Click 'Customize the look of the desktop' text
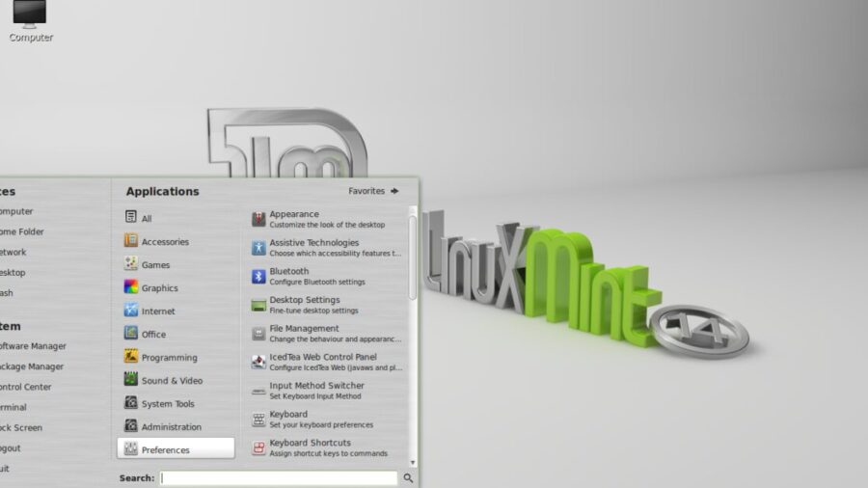Screen dimensions: 868x488 (x=327, y=225)
